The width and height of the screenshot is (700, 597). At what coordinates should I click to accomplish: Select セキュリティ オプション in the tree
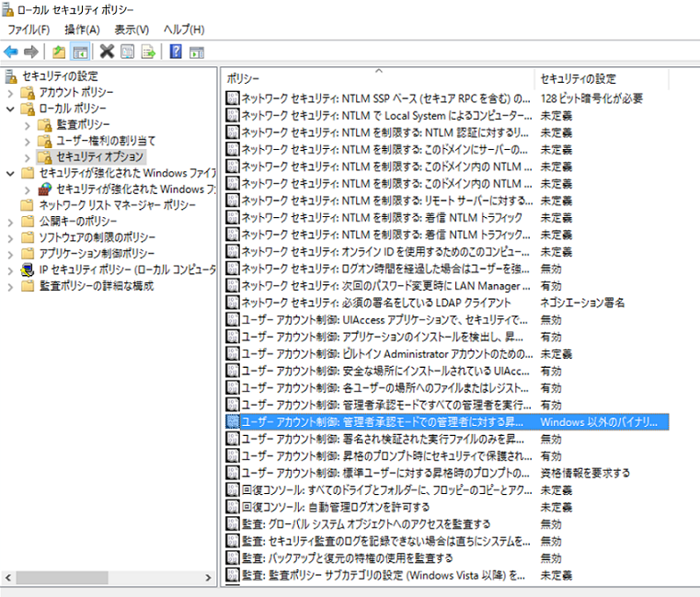[99, 156]
